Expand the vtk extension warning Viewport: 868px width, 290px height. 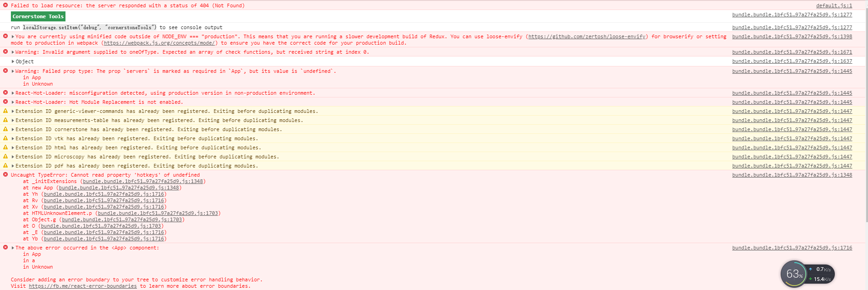pyautogui.click(x=13, y=138)
